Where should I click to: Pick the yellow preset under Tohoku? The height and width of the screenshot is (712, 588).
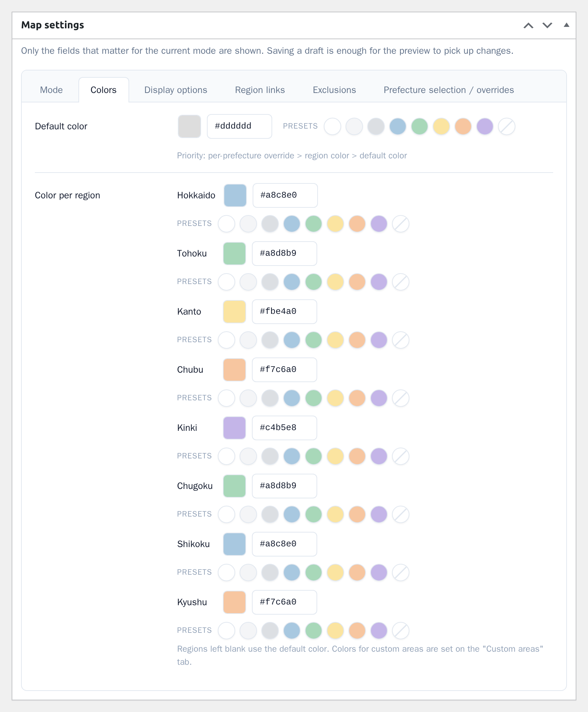[335, 282]
